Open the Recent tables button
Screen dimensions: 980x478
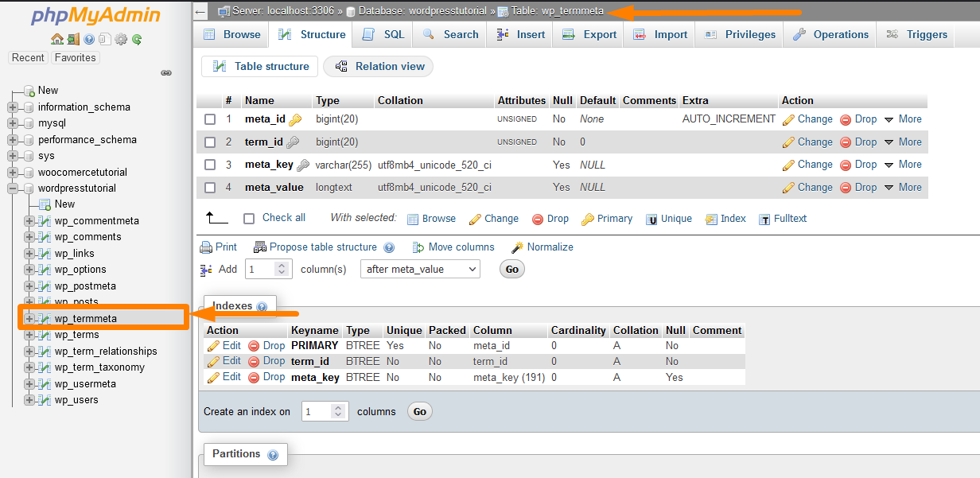(x=28, y=58)
